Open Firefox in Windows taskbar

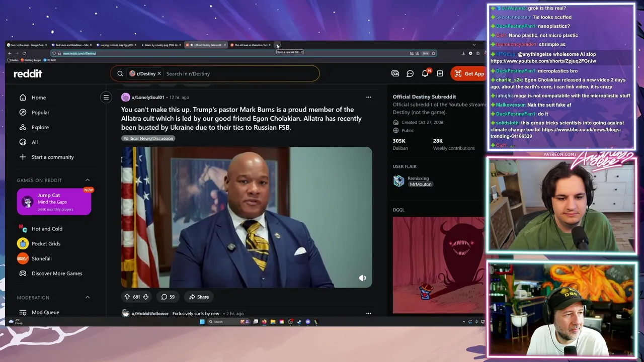(x=264, y=322)
